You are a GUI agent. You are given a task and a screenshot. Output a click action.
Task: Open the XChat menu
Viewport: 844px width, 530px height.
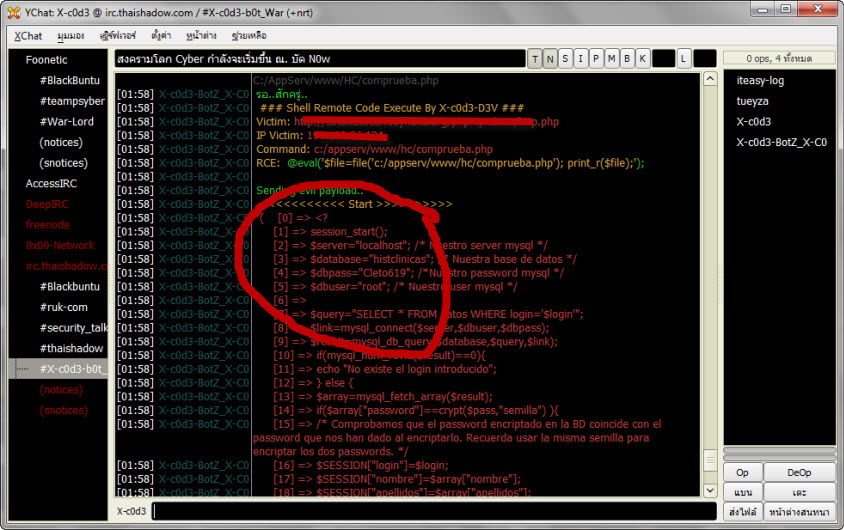pos(28,36)
